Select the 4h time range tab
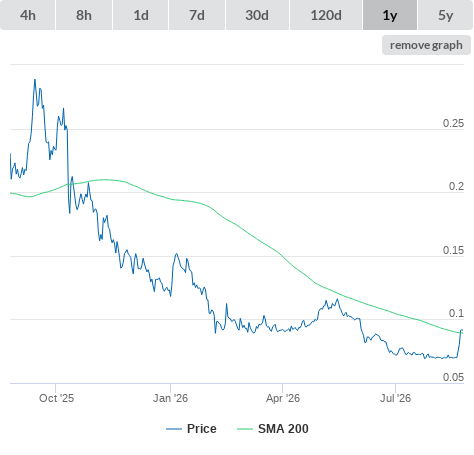Viewport: 474px width, 455px height. (x=28, y=15)
